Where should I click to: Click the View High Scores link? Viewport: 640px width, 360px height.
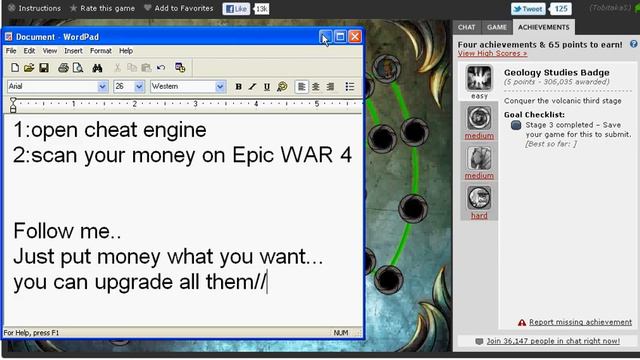click(492, 53)
